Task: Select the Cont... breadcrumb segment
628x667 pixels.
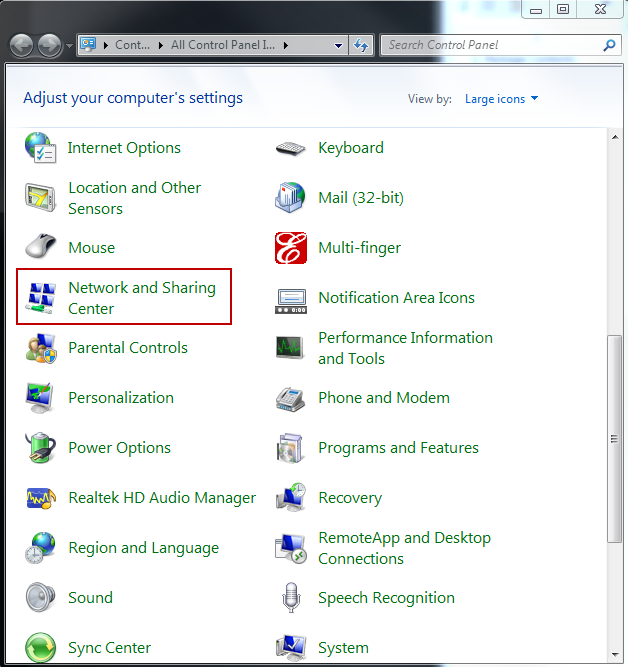Action: click(132, 45)
